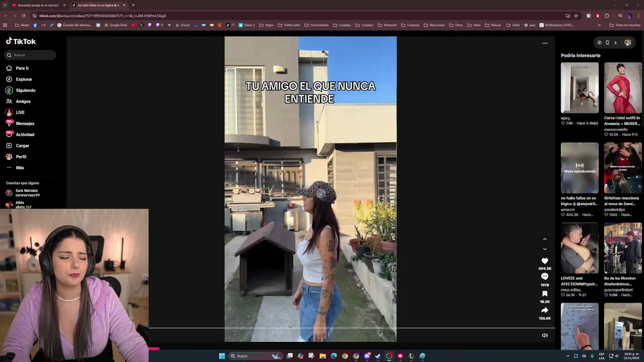This screenshot has height=362, width=644.
Task: Open the Cargar upload page
Action: (18, 145)
